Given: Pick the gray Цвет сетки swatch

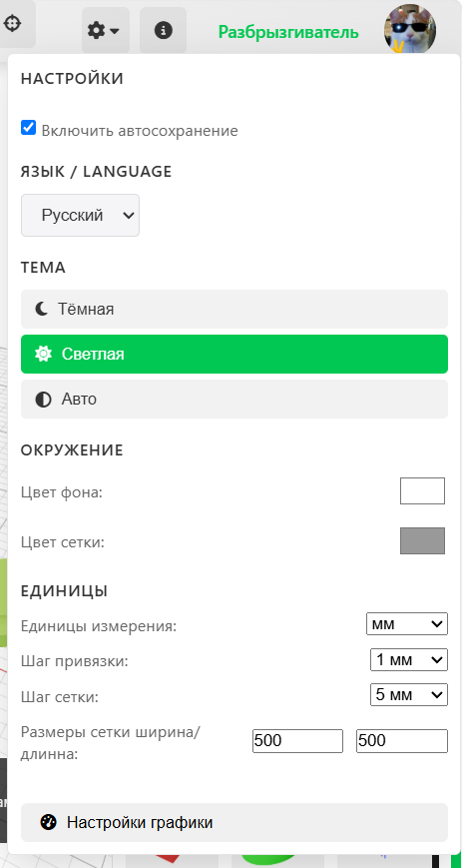Looking at the screenshot, I should click(x=422, y=540).
